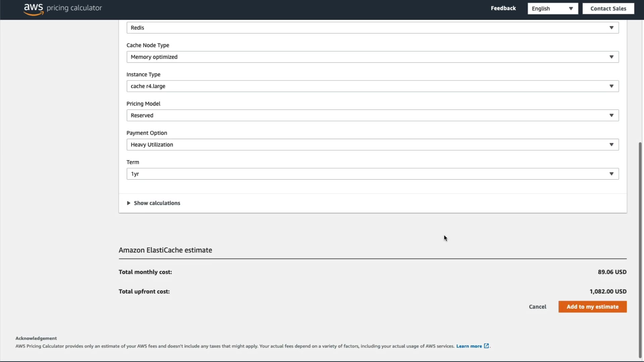The width and height of the screenshot is (644, 362).
Task: Click the external link icon beside Learn more
Action: [x=486, y=346]
